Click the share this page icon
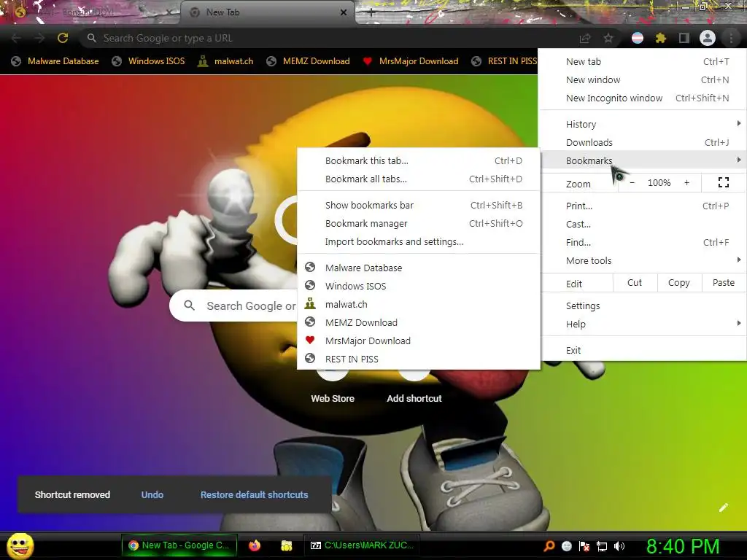This screenshot has width=747, height=560. point(585,38)
